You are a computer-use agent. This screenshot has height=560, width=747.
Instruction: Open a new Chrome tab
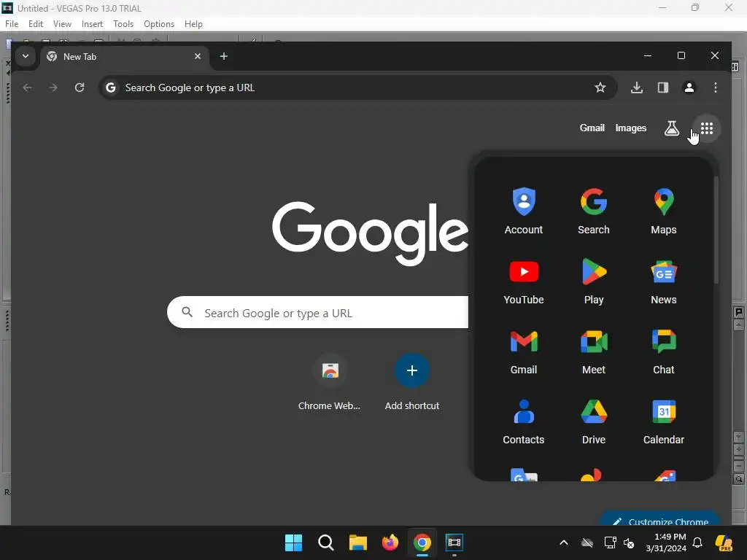[224, 56]
